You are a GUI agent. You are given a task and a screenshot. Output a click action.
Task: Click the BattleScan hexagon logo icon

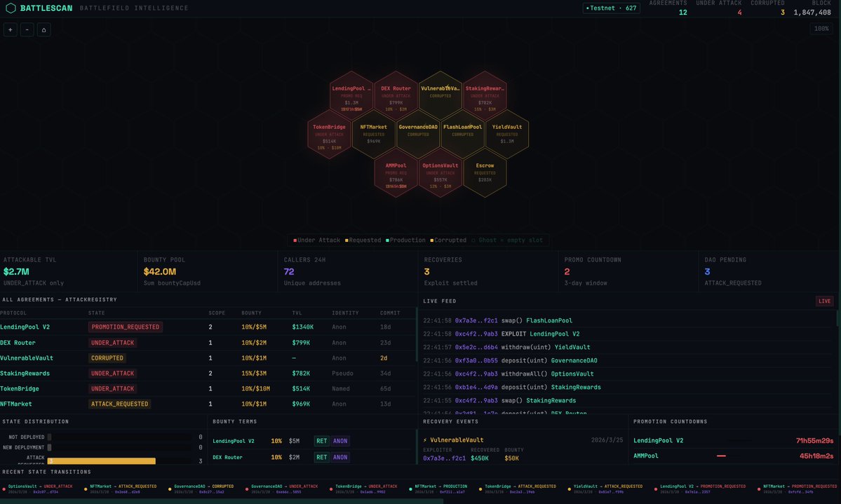(x=11, y=8)
